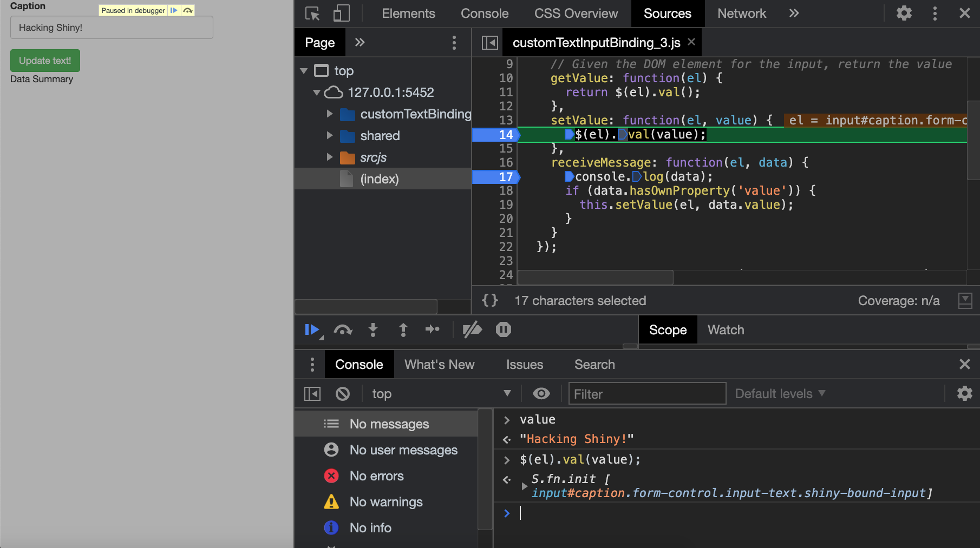Expand the S.fn.init console result
The image size is (980, 548).
pyautogui.click(x=524, y=486)
